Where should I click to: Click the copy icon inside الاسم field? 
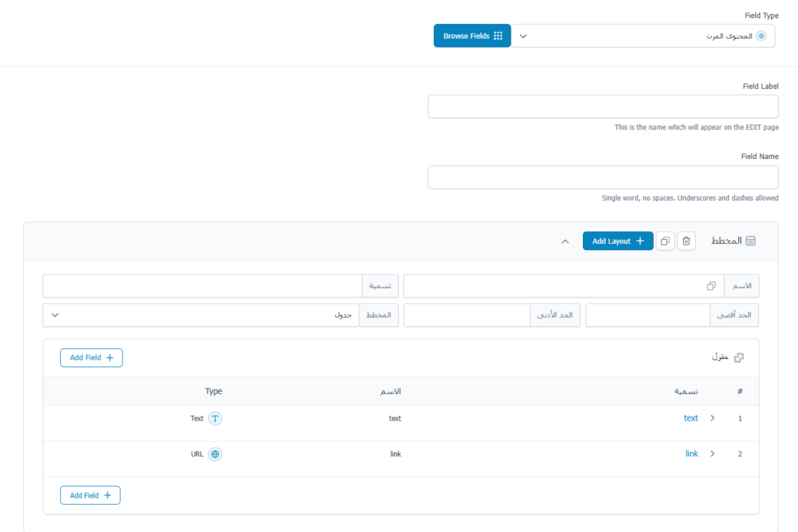click(711, 286)
